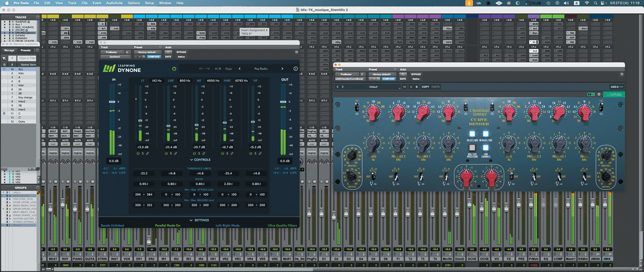Toggle IN RIGHT/SIDE button on Curve Bender
The width and height of the screenshot is (644, 272).
tap(485, 134)
